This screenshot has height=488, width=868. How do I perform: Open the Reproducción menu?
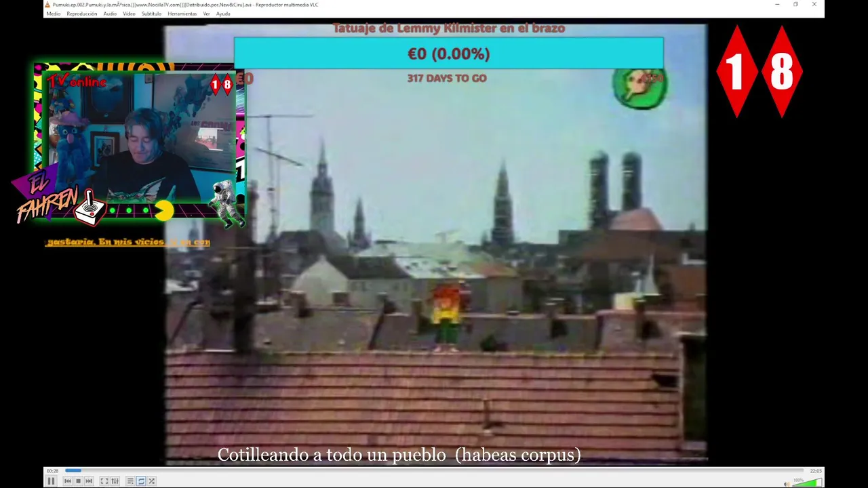click(x=82, y=14)
